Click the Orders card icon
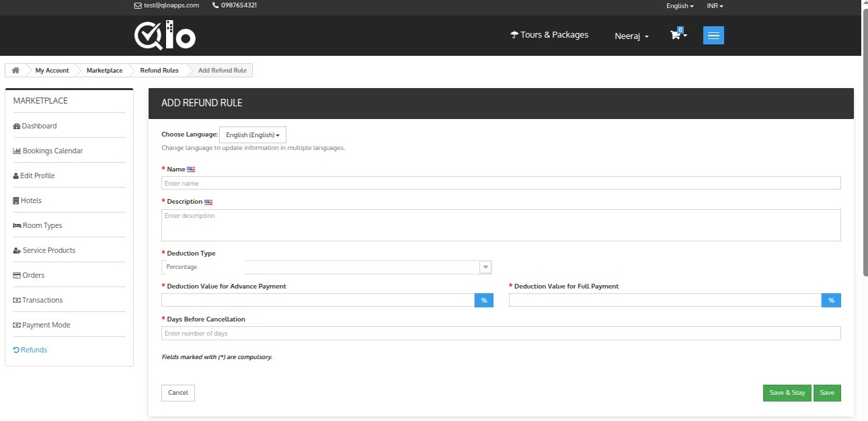This screenshot has height=421, width=868. pos(17,275)
